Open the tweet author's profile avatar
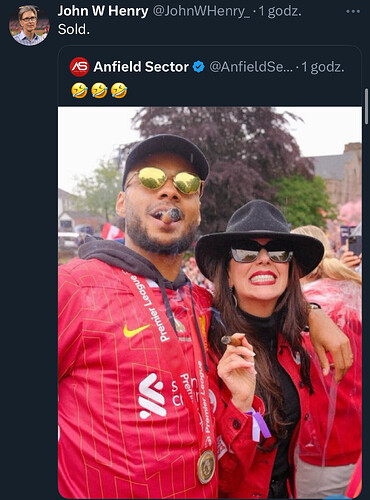Viewport: 370px width, 500px height. tap(29, 25)
